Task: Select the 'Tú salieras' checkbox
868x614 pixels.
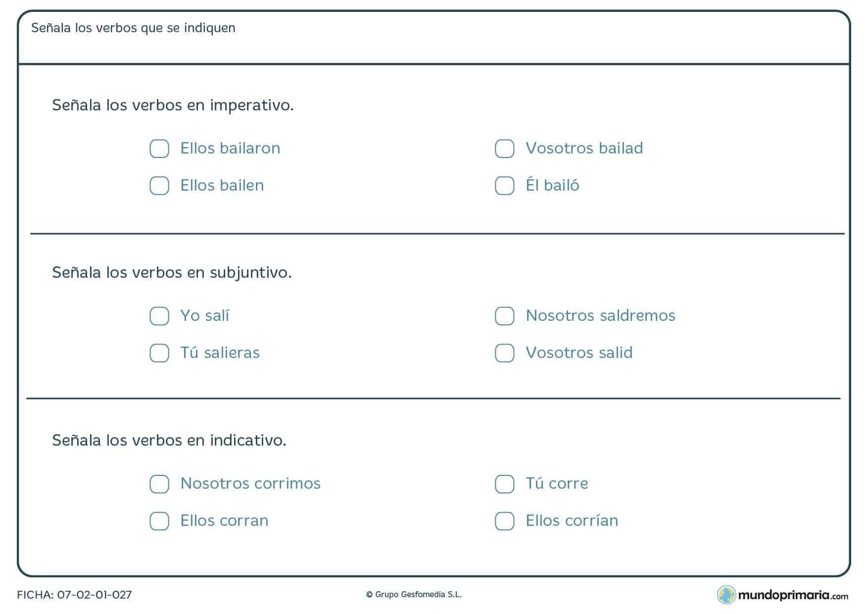Action: 159,353
